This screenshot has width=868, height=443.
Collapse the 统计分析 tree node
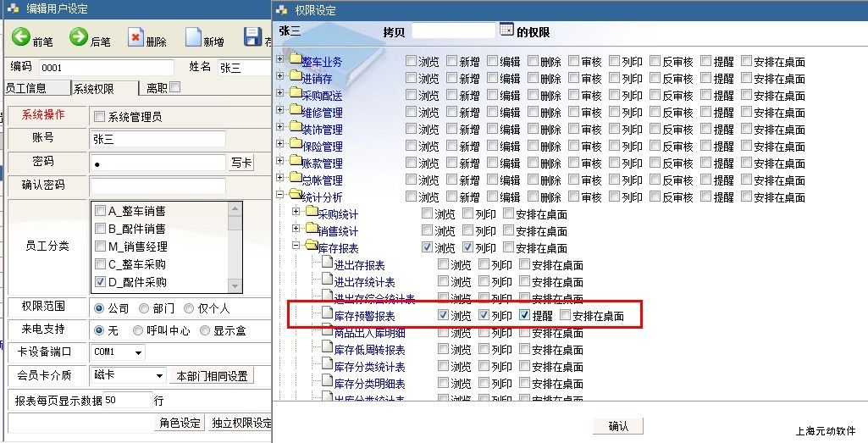pos(280,197)
